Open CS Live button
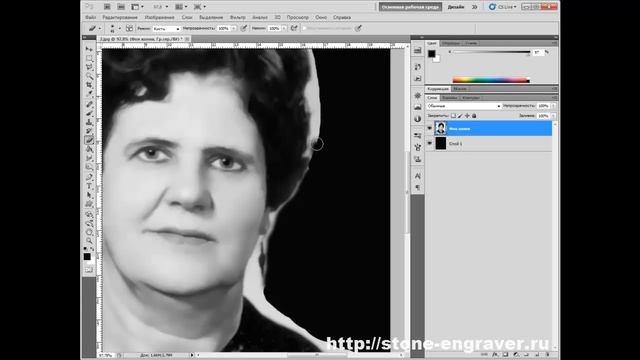This screenshot has height=360, width=640. 503,7
